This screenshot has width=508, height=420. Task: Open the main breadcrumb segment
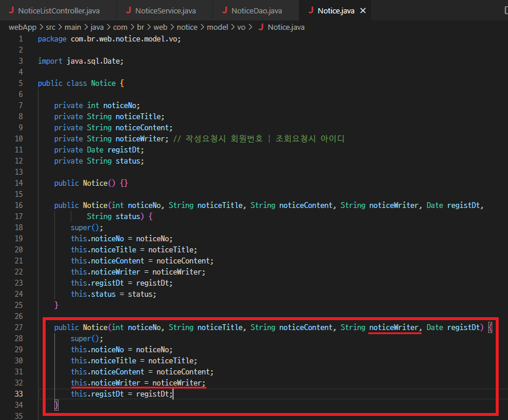pyautogui.click(x=72, y=27)
